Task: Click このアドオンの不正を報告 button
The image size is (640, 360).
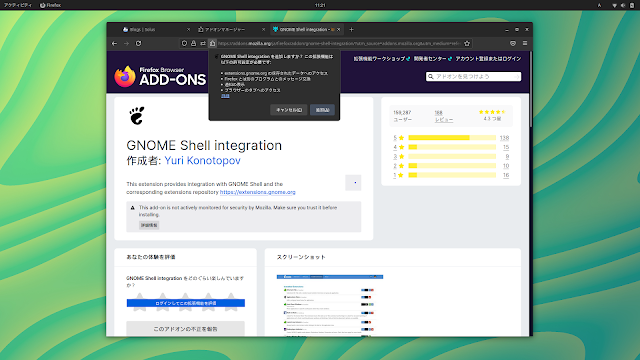Action: (x=185, y=329)
